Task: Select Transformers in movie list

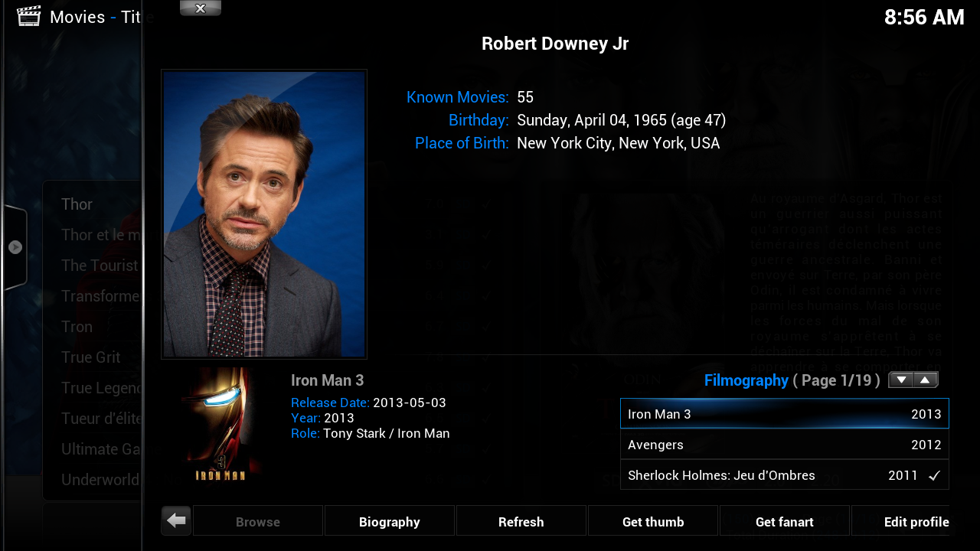Action: coord(101,295)
